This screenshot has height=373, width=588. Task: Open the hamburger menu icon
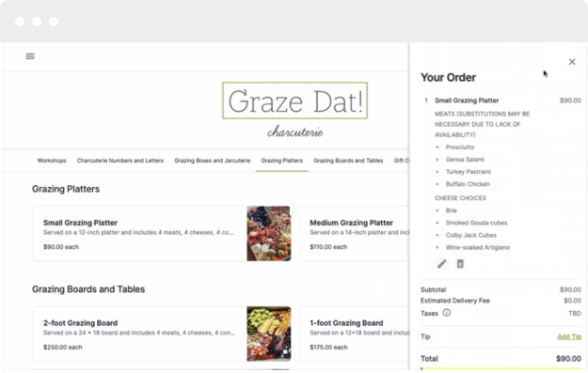click(x=30, y=56)
